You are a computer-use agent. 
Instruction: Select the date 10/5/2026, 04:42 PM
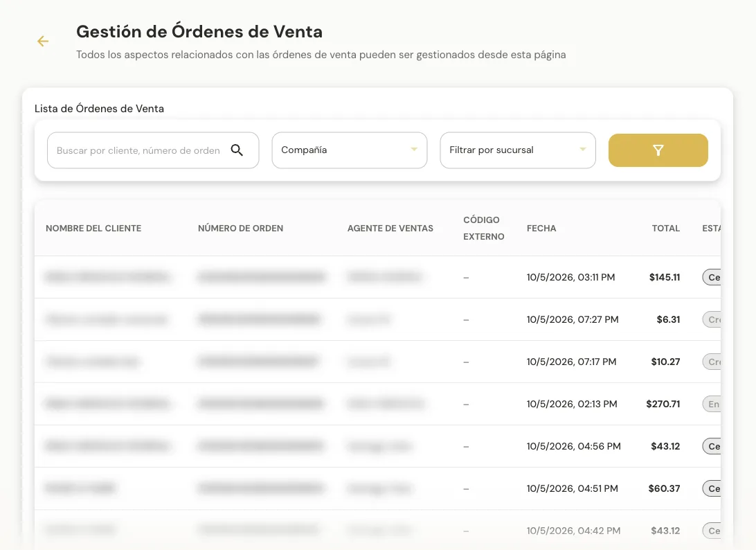coord(573,531)
